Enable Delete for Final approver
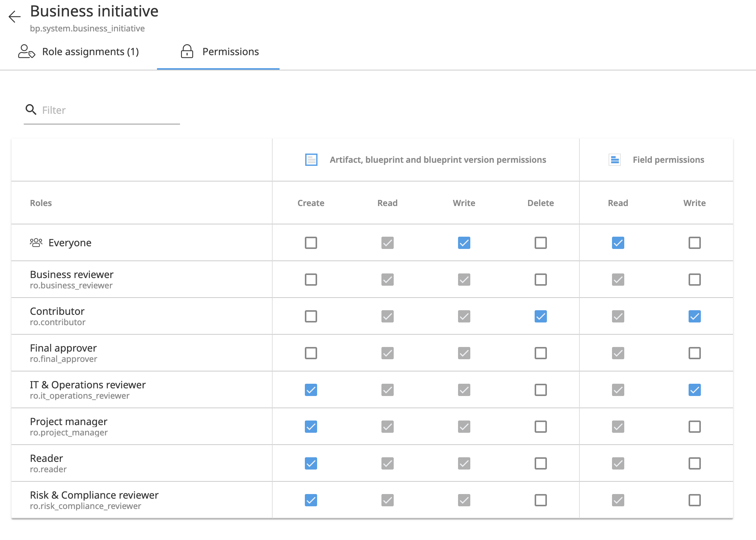This screenshot has height=540, width=756. point(541,353)
